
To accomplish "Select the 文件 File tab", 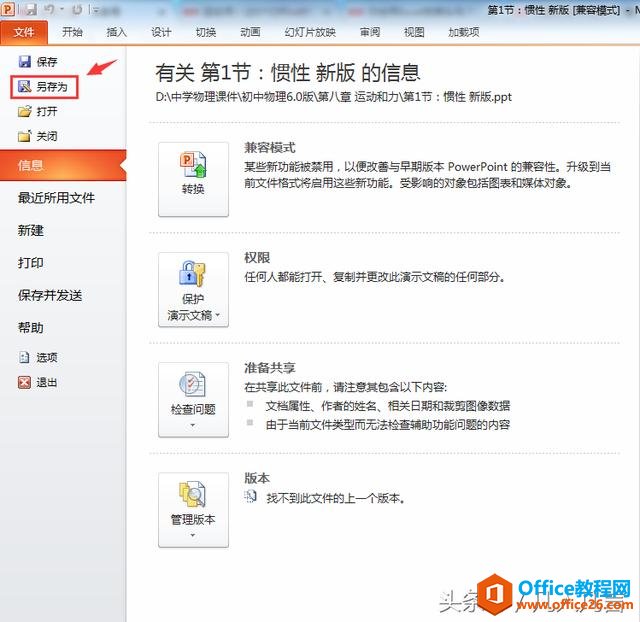I will point(24,32).
